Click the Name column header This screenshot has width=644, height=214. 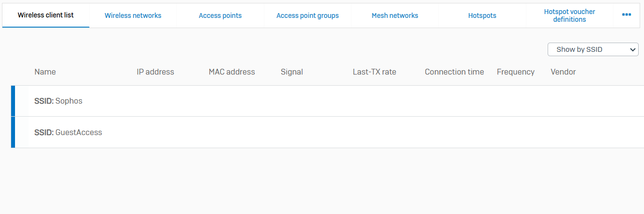point(45,72)
